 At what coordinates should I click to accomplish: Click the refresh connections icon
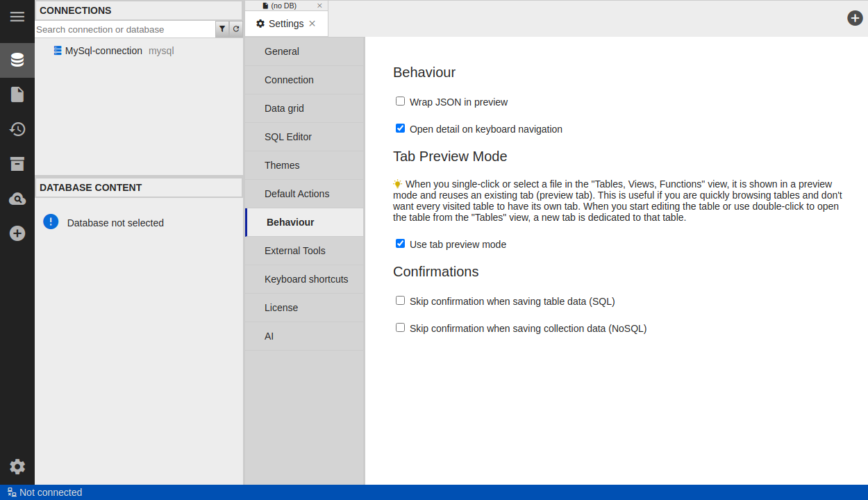point(236,29)
